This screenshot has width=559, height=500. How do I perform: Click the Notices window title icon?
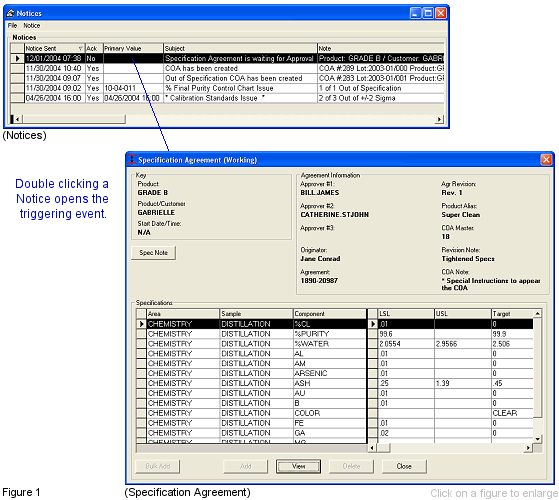tap(10, 14)
